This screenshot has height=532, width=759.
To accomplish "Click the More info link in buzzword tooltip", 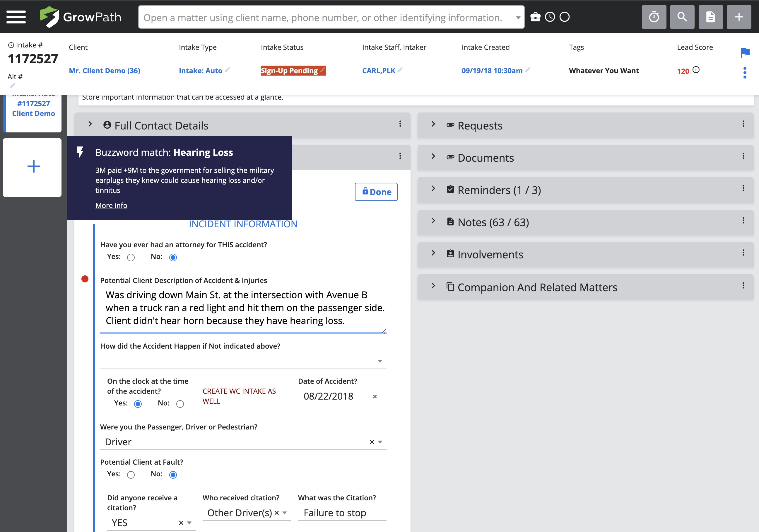I will [111, 205].
